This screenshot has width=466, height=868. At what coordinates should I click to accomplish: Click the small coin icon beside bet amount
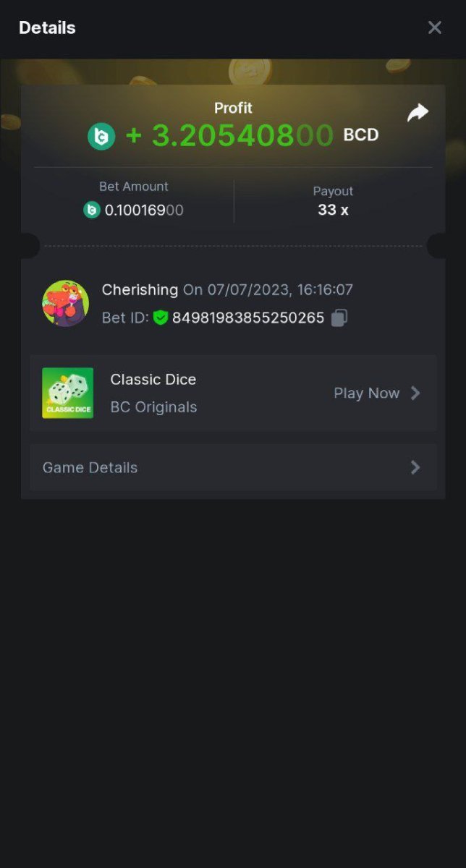click(x=92, y=210)
